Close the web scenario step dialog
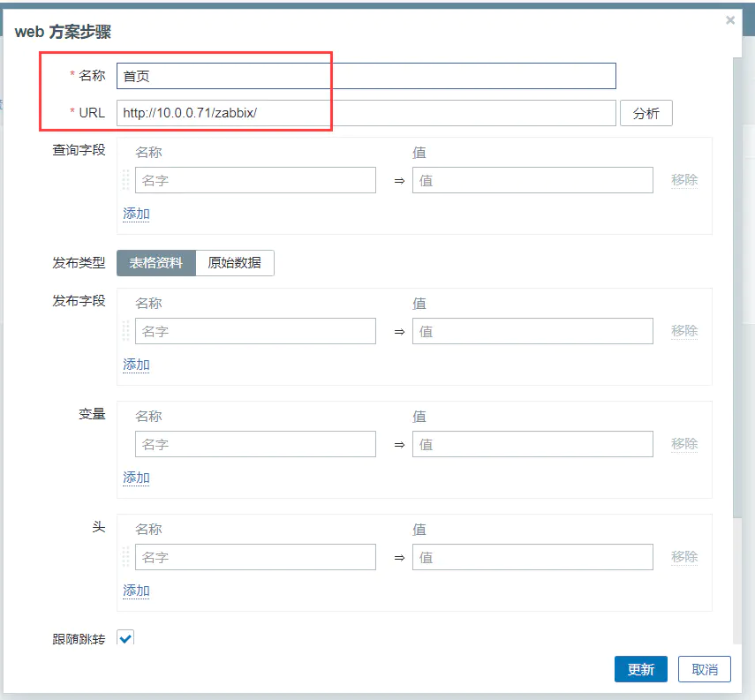The width and height of the screenshot is (755, 700). 730,20
